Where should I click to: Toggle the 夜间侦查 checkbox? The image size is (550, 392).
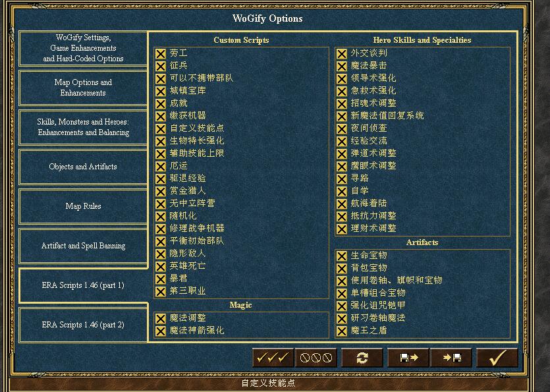(x=342, y=128)
